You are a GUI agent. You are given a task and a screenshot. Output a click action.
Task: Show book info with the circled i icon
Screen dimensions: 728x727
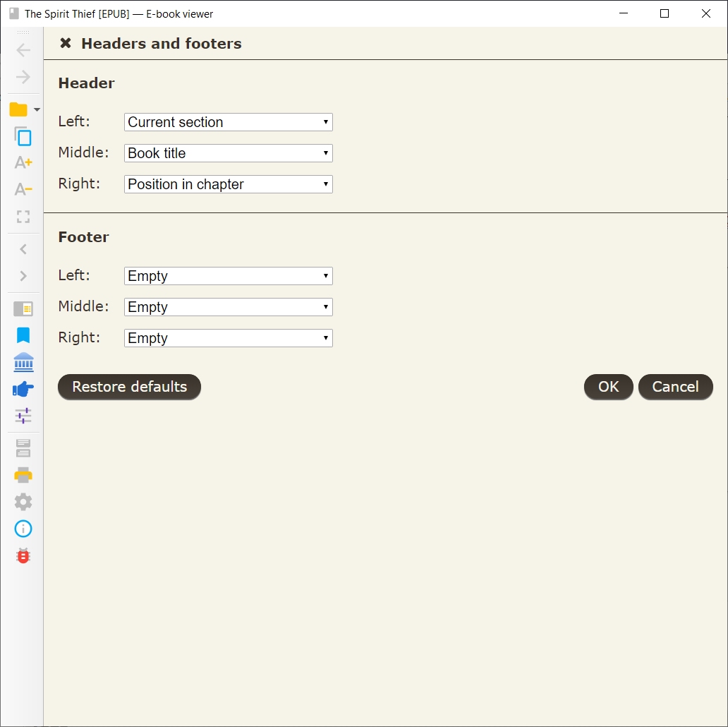pyautogui.click(x=23, y=529)
